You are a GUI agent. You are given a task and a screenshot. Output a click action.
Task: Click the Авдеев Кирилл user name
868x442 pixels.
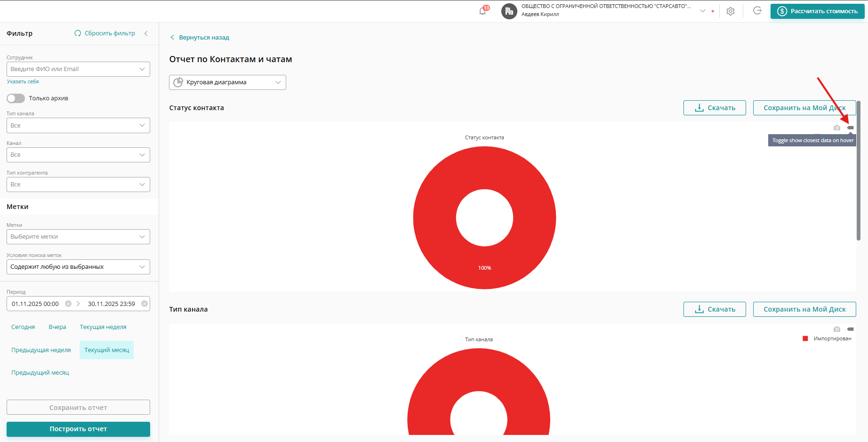tap(540, 15)
